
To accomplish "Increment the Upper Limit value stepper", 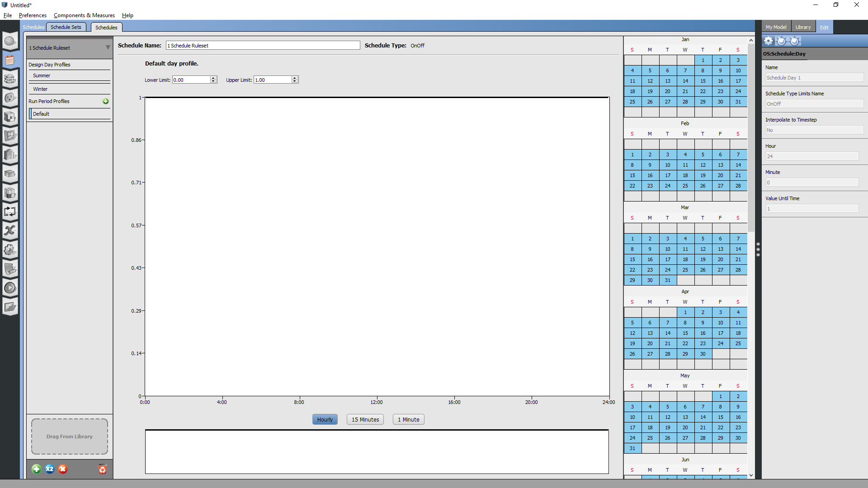I will [x=294, y=78].
